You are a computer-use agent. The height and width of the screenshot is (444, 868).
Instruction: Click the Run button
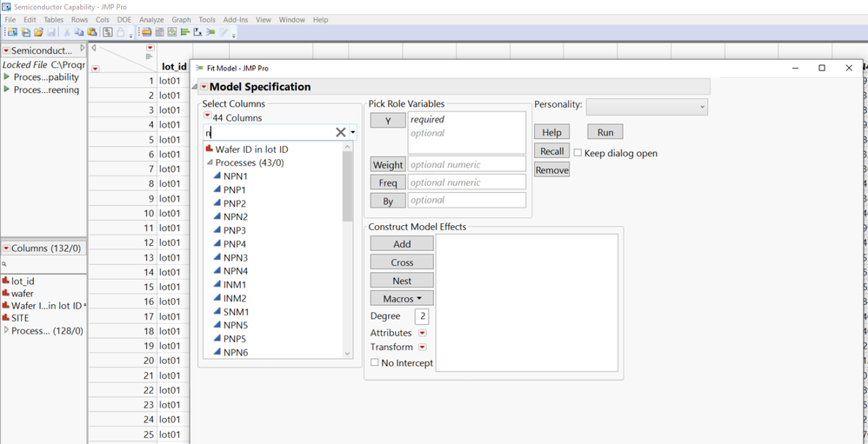604,132
